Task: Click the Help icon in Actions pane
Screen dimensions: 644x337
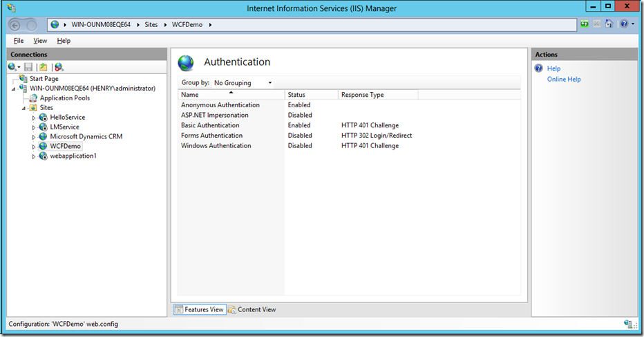Action: [539, 69]
